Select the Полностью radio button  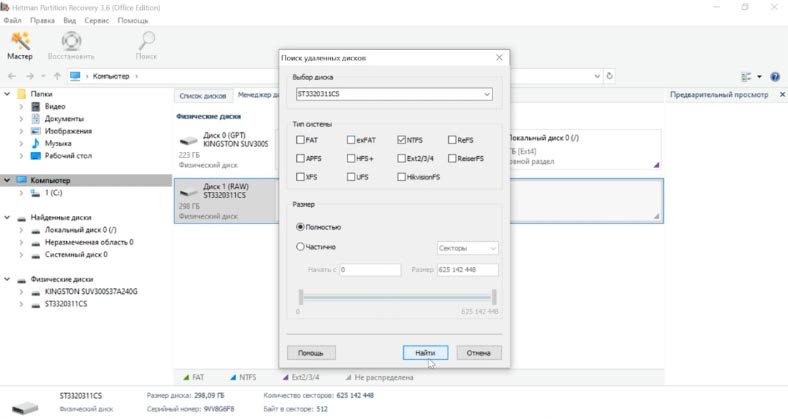[300, 227]
